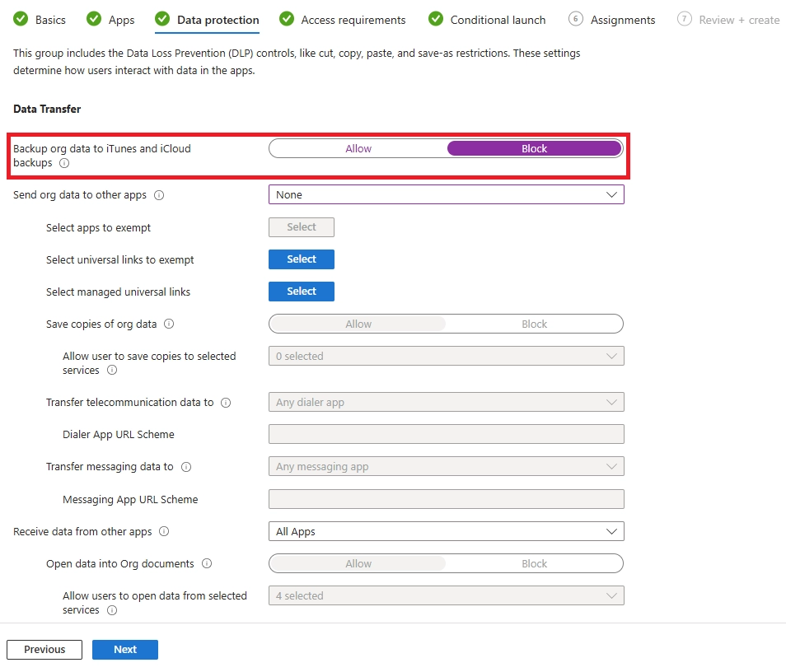Show info for Transfer messaging data to
The image size is (786, 672).
click(186, 467)
